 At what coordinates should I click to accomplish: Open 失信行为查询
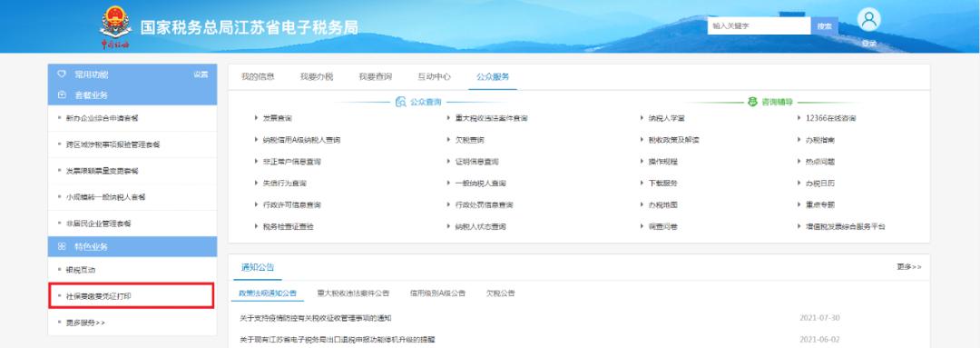284,184
